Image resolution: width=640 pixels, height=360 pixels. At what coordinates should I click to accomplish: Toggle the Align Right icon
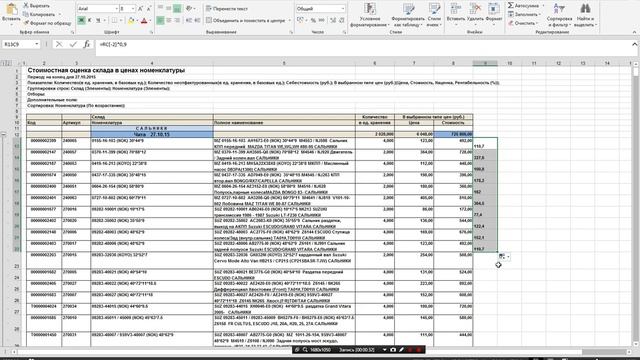pos(178,20)
